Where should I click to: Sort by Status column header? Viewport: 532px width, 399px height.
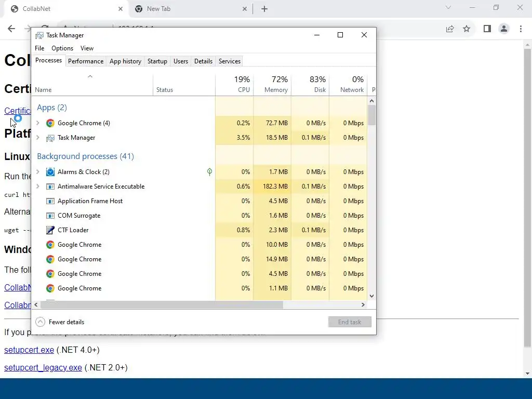(184, 85)
